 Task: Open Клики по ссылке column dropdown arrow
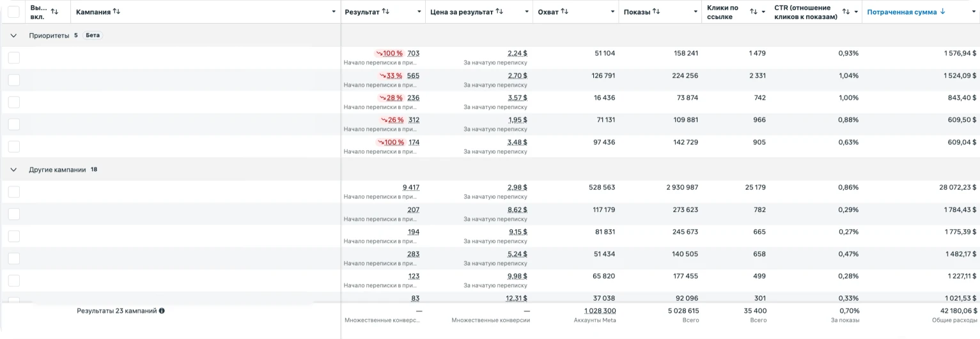(763, 12)
